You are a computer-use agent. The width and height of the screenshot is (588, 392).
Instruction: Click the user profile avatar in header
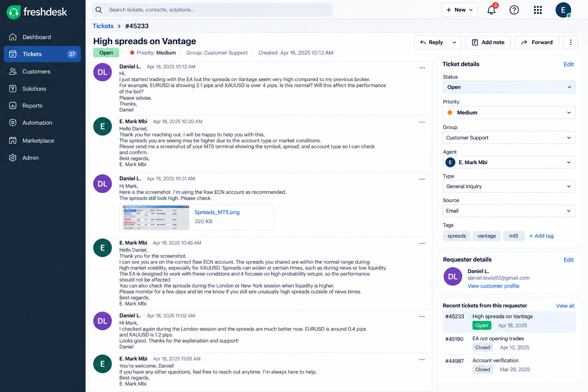pos(563,10)
